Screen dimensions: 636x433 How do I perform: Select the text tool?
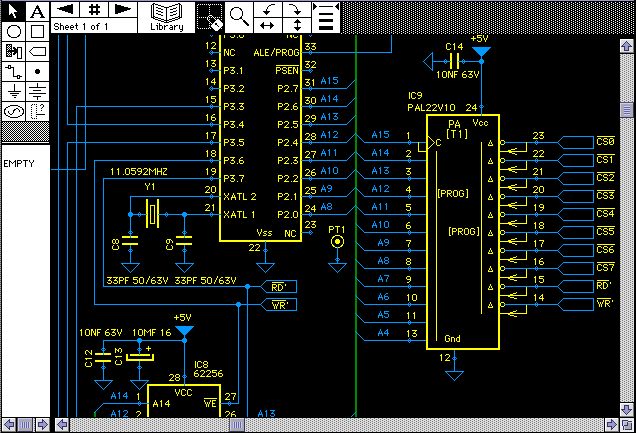(x=37, y=11)
